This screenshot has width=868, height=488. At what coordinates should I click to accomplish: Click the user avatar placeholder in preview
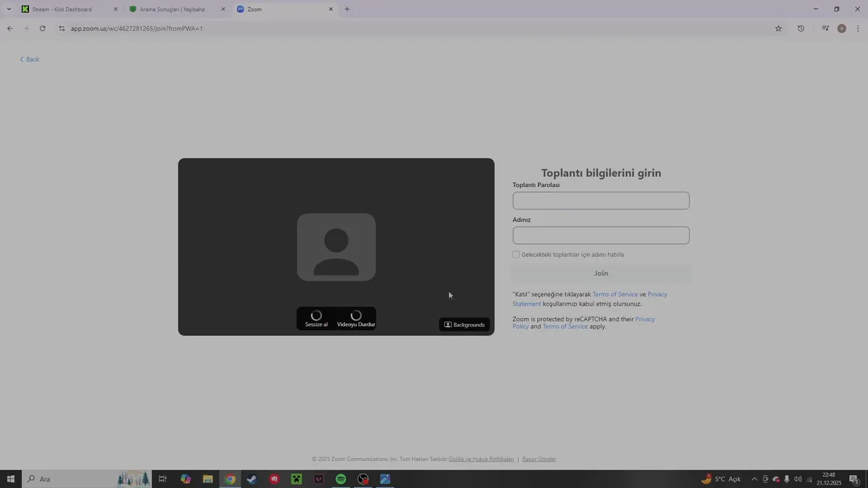[x=336, y=247]
